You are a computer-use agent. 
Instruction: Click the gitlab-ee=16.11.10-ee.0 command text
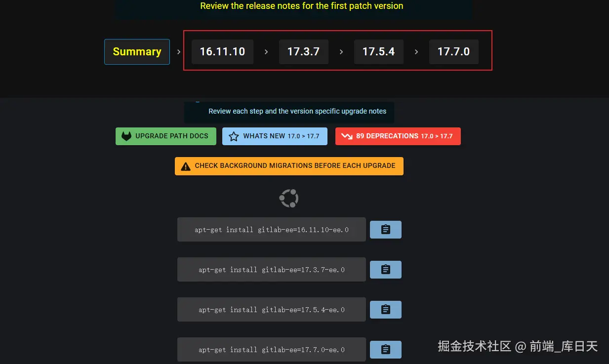[272, 230]
